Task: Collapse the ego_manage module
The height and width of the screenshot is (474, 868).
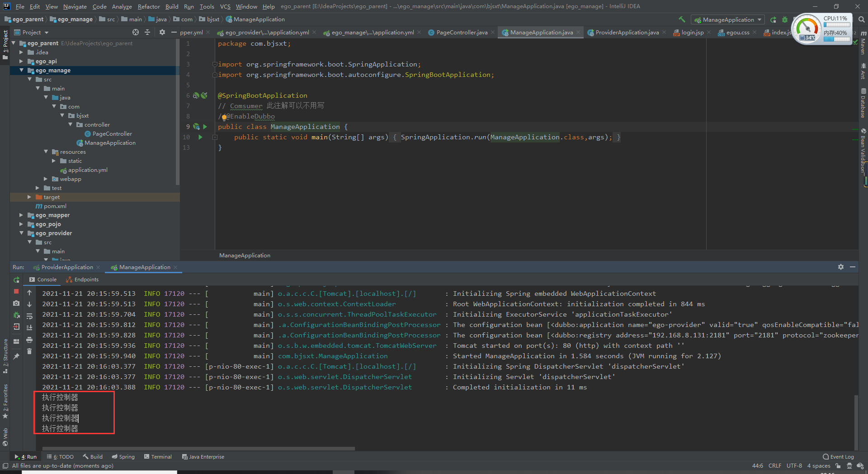Action: tap(21, 71)
